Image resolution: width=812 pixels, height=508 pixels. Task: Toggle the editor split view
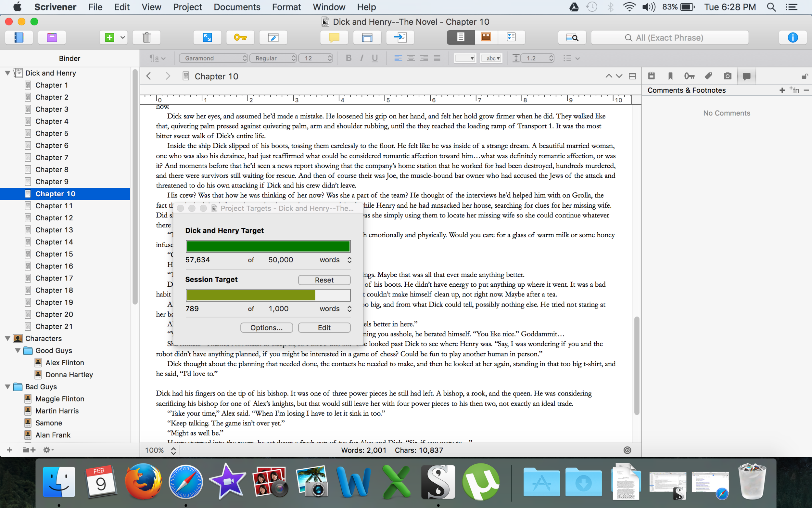point(632,76)
